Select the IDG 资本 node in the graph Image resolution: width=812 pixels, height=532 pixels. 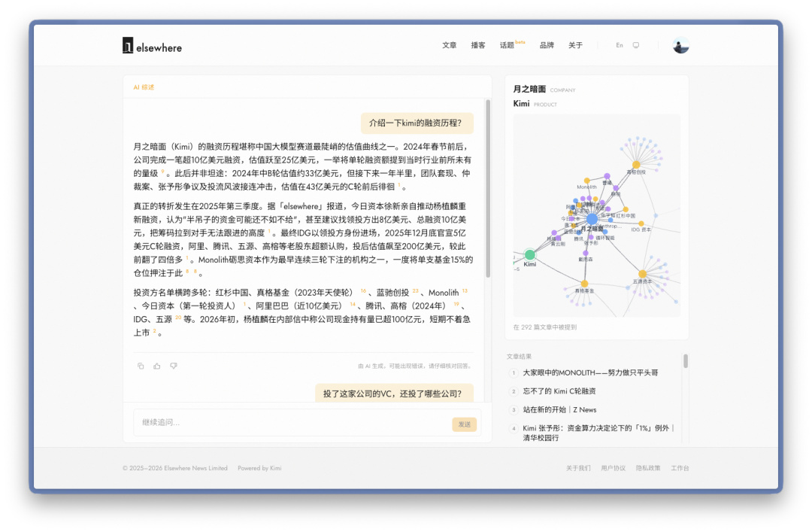pyautogui.click(x=641, y=223)
